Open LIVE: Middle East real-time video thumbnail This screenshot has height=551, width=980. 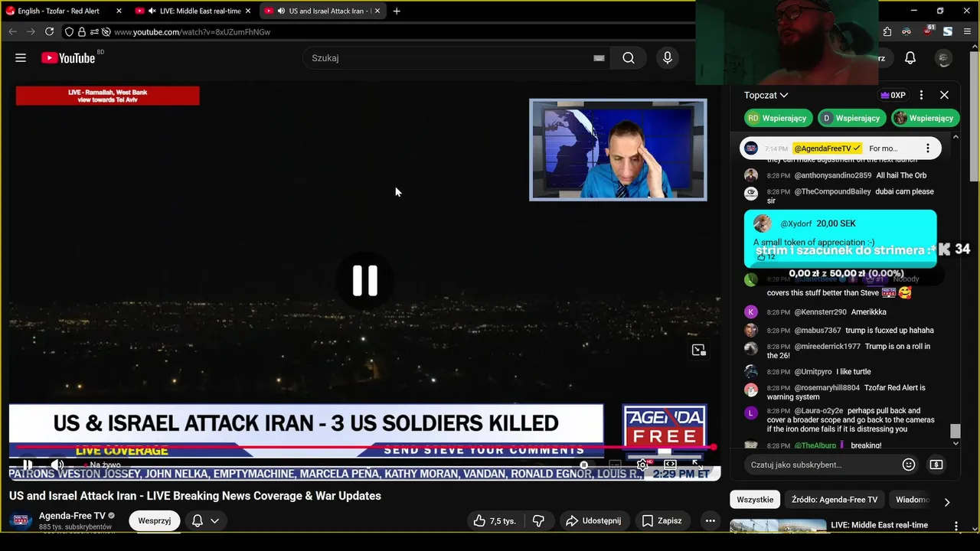tap(778, 526)
